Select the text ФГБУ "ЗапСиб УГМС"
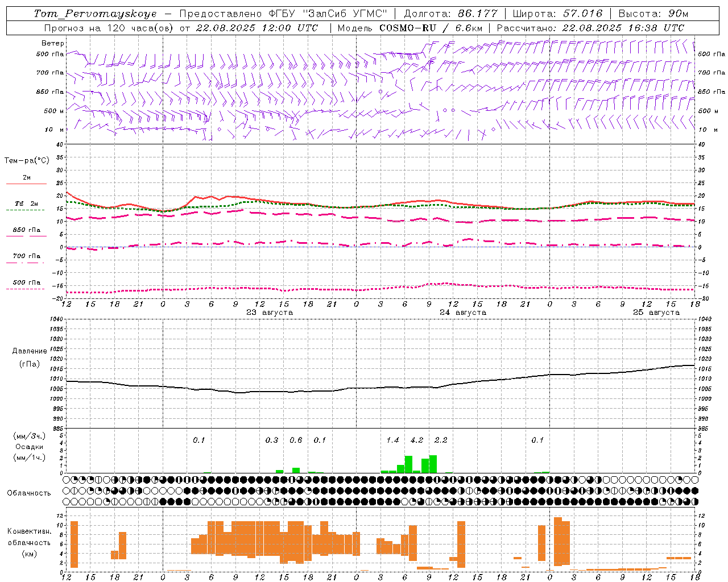The width and height of the screenshot is (728, 582). [x=328, y=14]
